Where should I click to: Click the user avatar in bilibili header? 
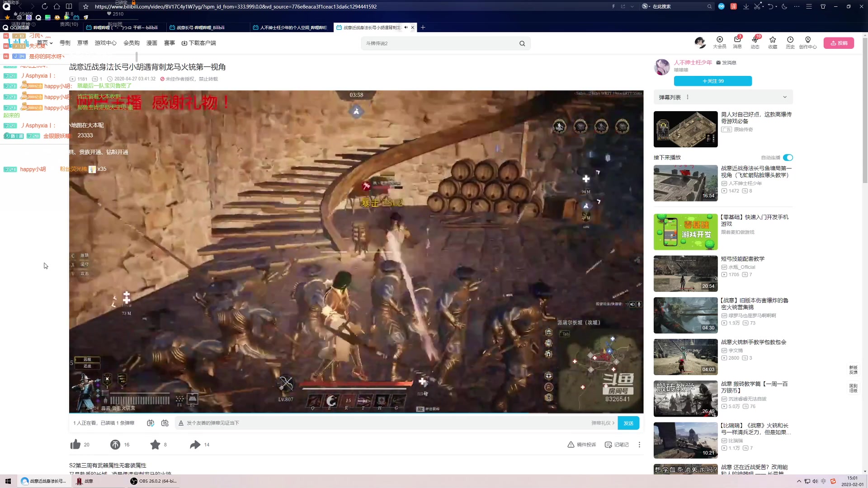[700, 42]
